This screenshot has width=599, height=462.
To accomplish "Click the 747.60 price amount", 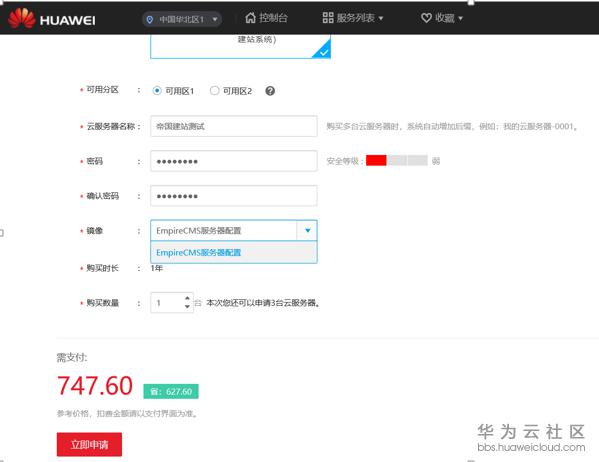I will [x=95, y=386].
